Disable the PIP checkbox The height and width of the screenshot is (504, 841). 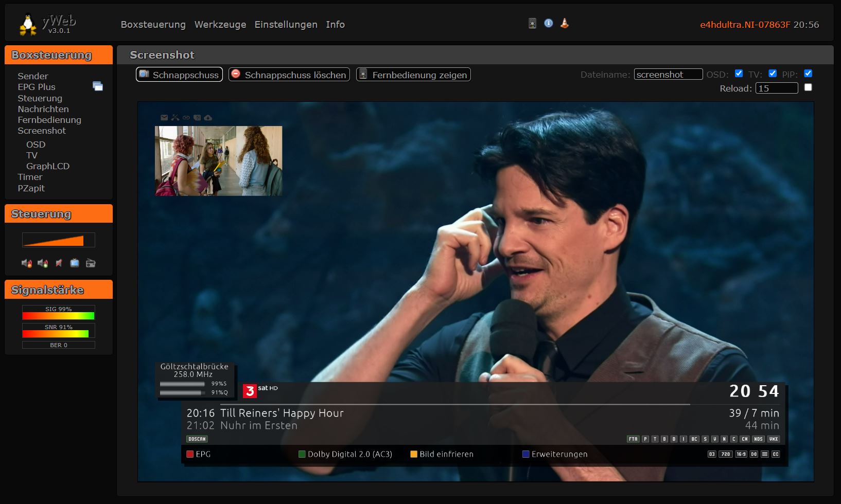click(808, 74)
